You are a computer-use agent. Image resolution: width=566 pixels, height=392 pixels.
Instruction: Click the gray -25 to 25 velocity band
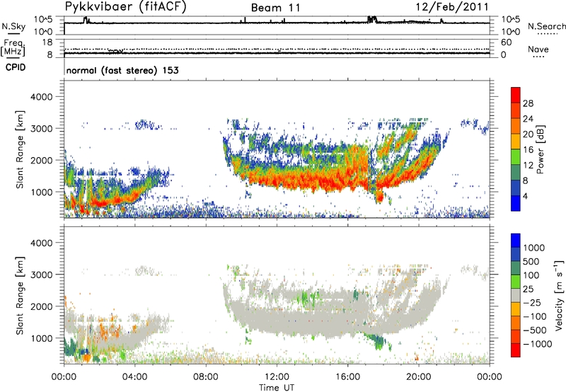click(516, 295)
